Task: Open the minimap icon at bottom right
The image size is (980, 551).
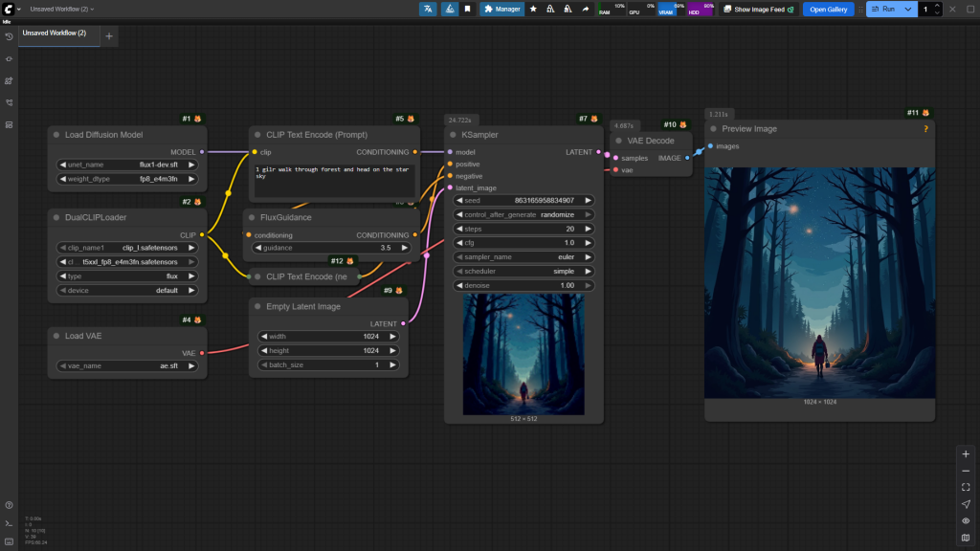Action: click(966, 538)
